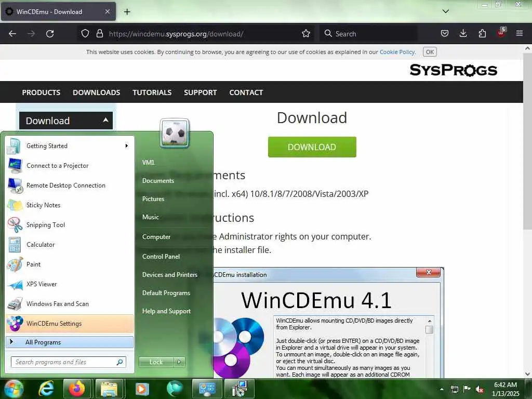Image resolution: width=532 pixels, height=399 pixels.
Task: Click the Firefox Search box
Action: pyautogui.click(x=368, y=34)
